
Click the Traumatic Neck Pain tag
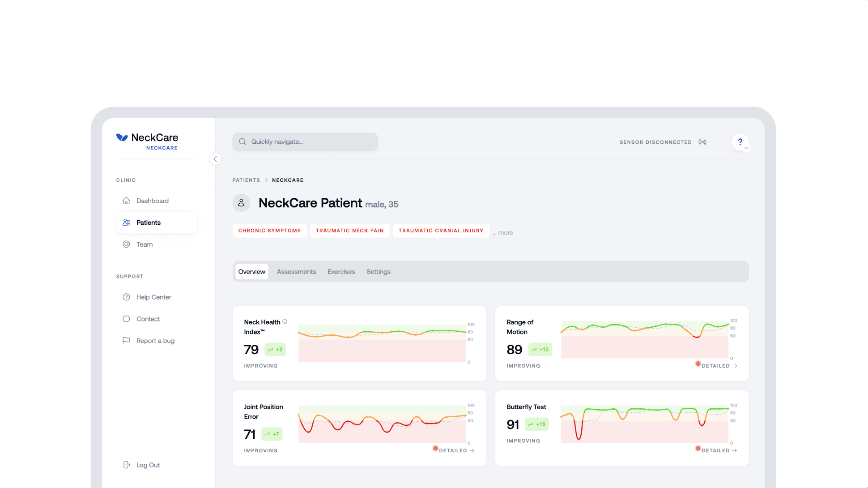349,231
